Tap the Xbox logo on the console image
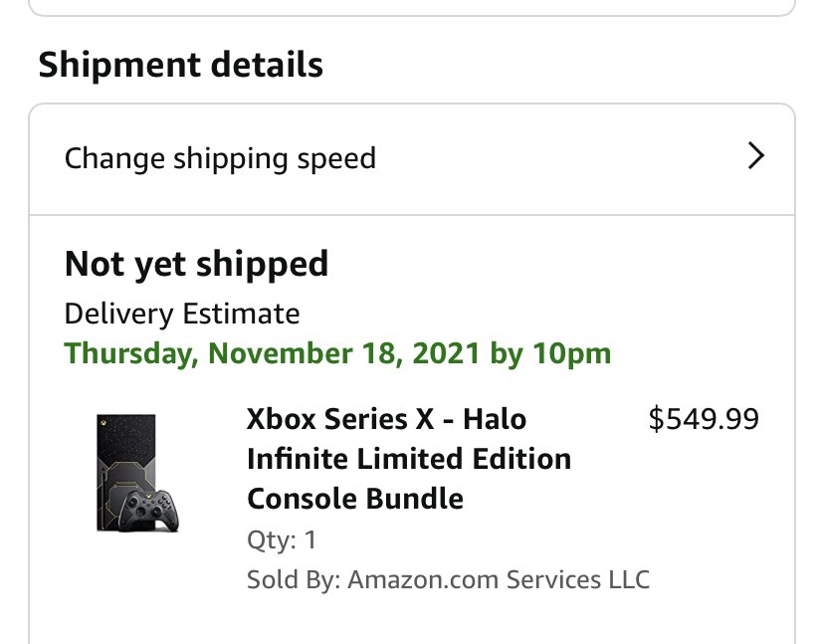This screenshot has height=644, width=824. point(104,422)
